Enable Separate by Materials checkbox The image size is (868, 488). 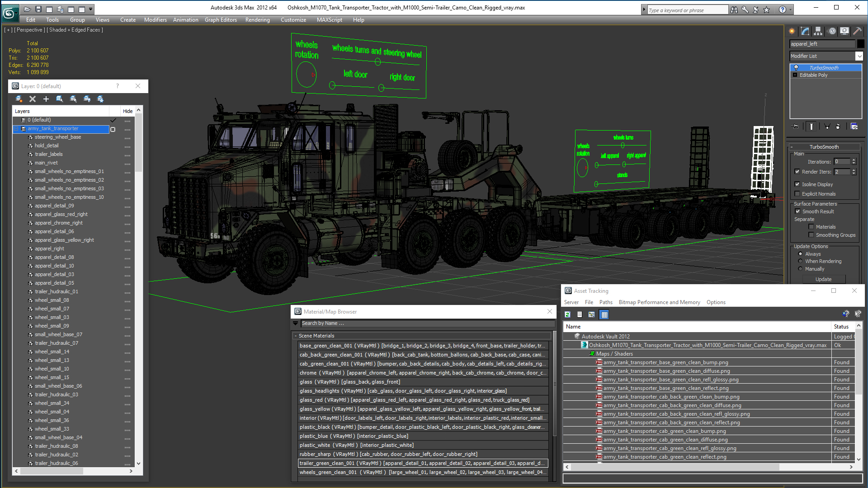(811, 227)
